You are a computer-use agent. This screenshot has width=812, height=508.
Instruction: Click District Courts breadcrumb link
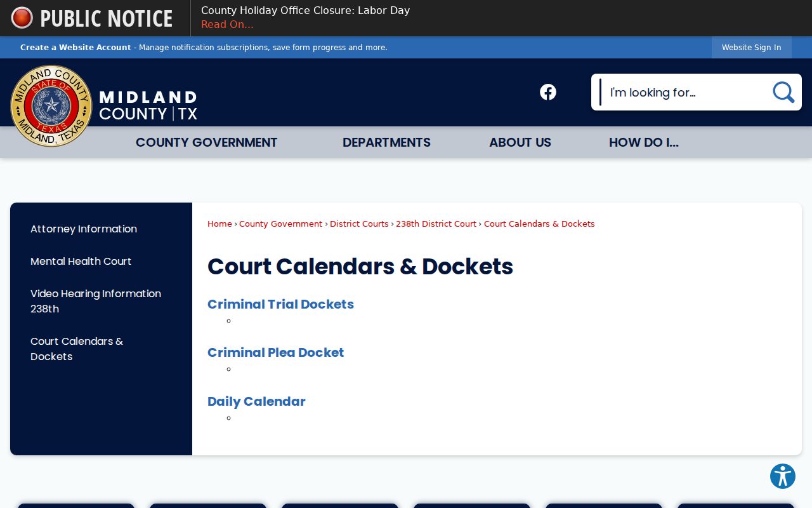tap(359, 224)
